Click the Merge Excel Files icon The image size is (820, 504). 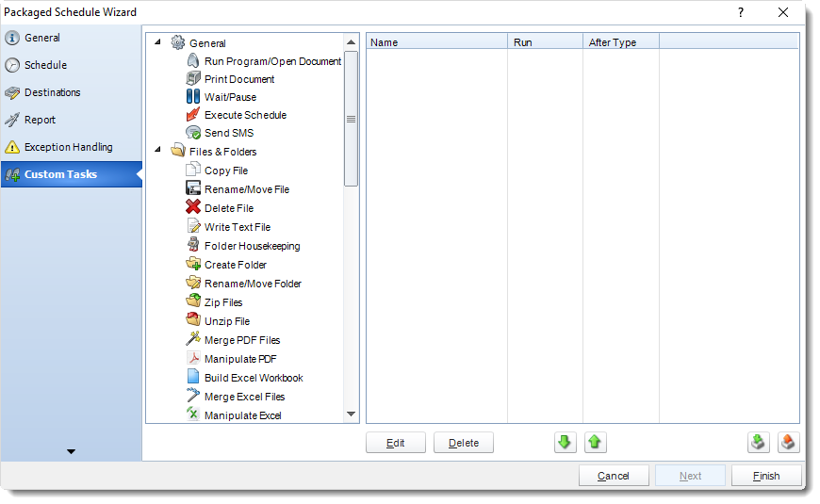[x=193, y=396]
